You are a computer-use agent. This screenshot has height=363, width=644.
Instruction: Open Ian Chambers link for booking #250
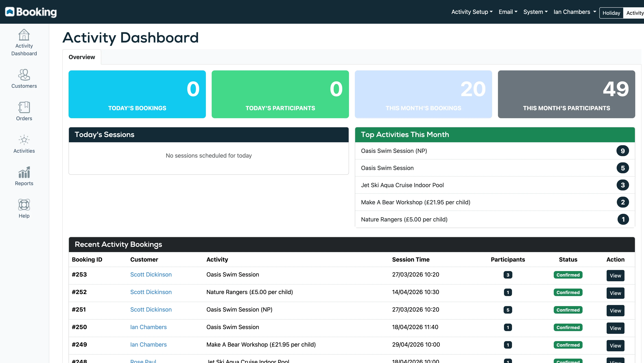tap(148, 327)
